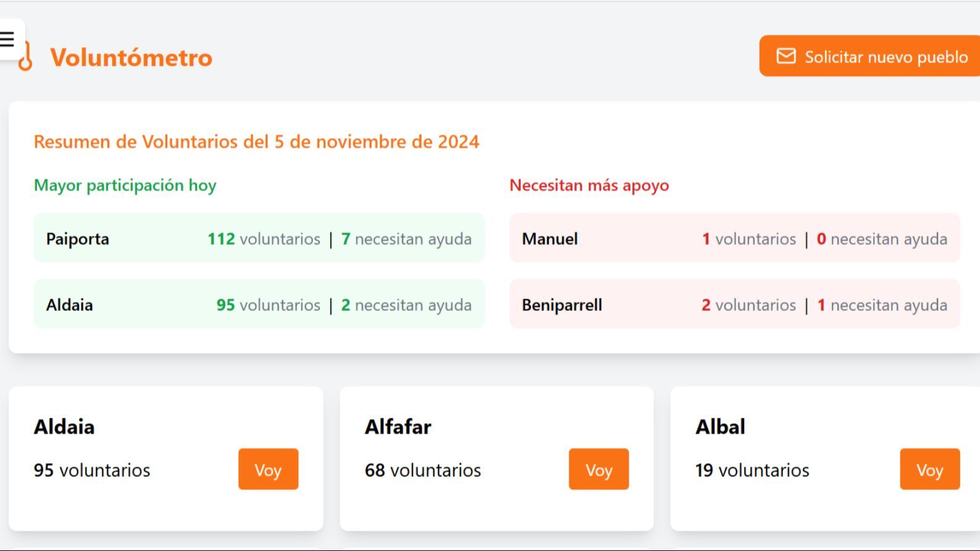
Task: Click Voy button for Albal
Action: click(x=929, y=470)
